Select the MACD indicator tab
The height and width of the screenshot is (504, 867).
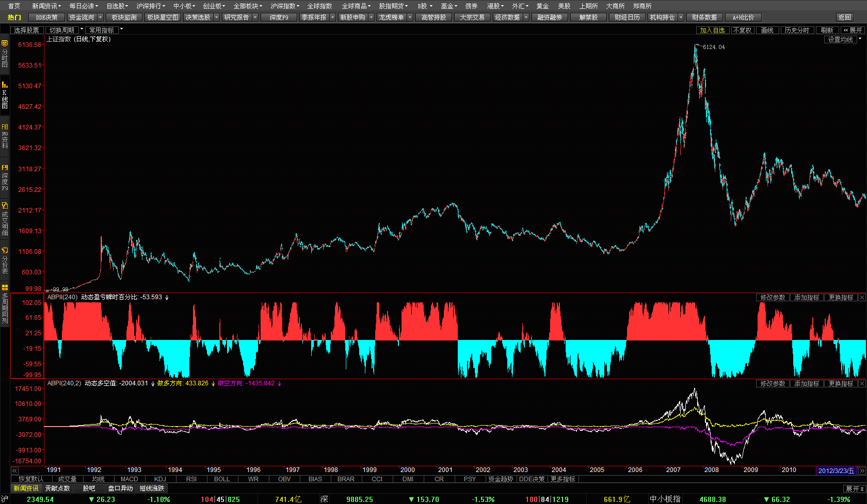pyautogui.click(x=129, y=479)
